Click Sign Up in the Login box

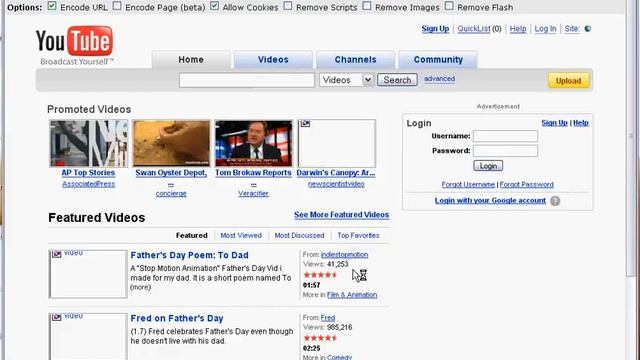coord(554,123)
